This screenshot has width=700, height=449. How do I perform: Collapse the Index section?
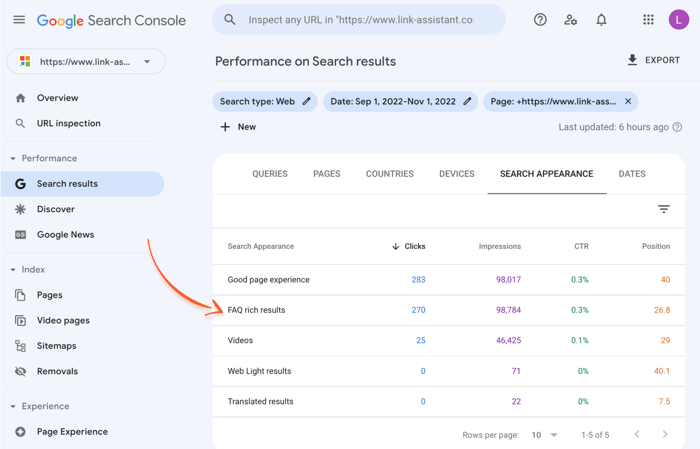tap(13, 270)
